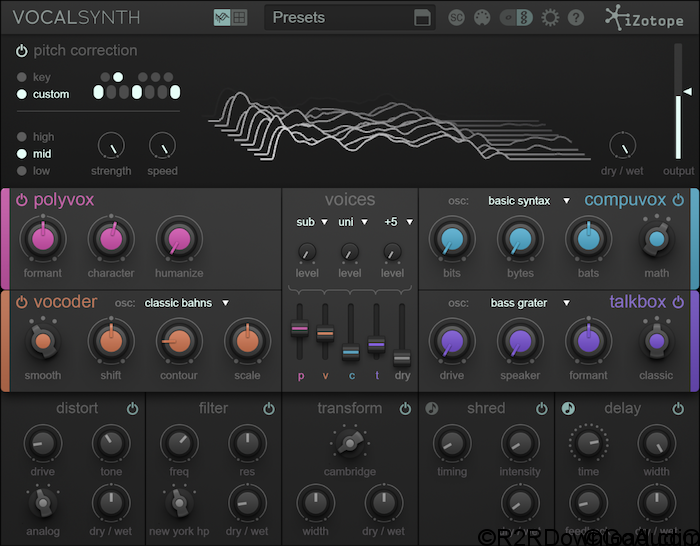Viewport: 700px width, 546px height.
Task: Open compuvox osc basic syntax dropdown
Action: point(529,201)
